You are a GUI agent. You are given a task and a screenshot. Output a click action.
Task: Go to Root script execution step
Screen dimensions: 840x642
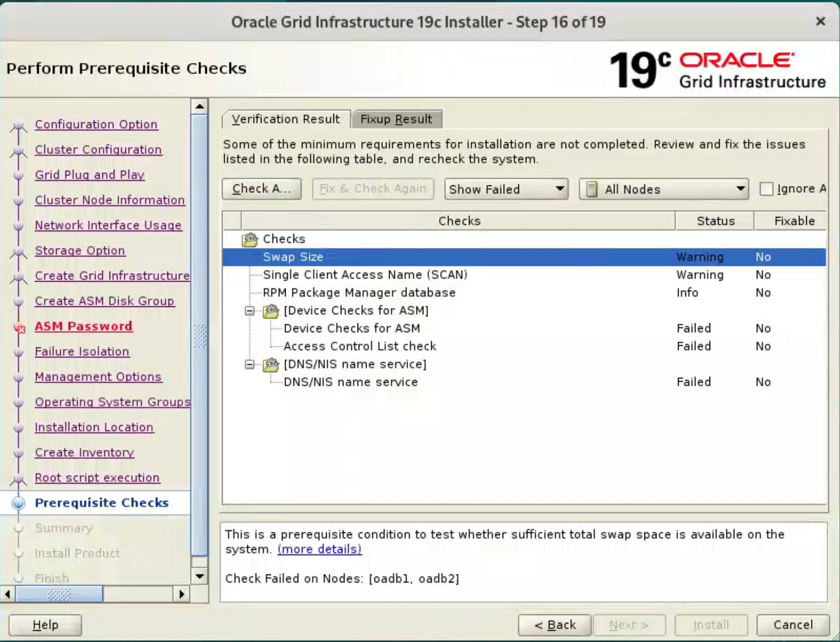pyautogui.click(x=97, y=478)
